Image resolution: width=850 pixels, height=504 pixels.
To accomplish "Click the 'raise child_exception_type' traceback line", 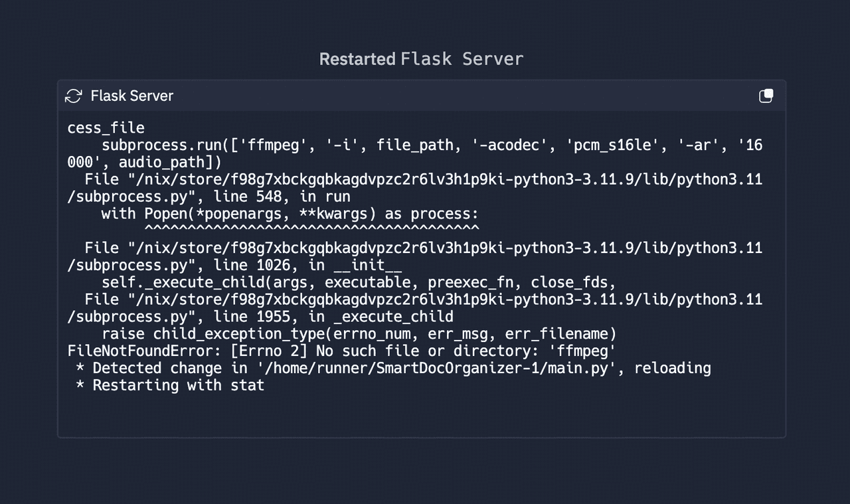I will click(359, 333).
